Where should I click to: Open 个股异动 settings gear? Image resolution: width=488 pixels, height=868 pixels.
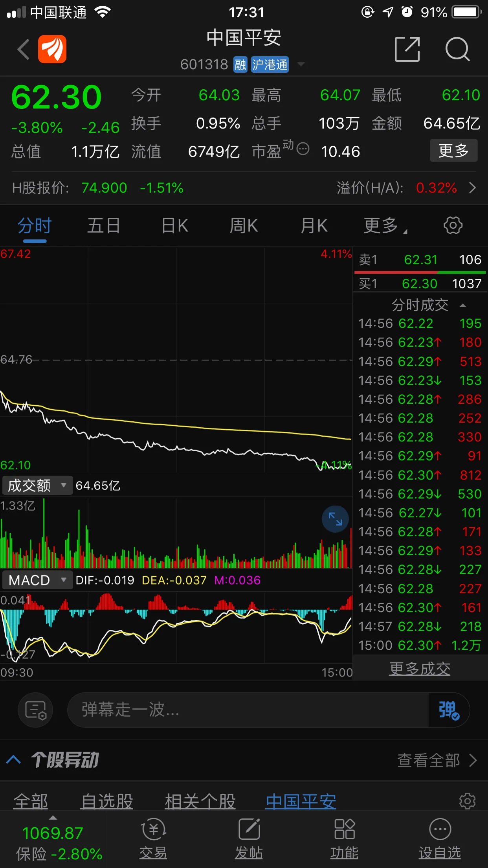(x=467, y=801)
